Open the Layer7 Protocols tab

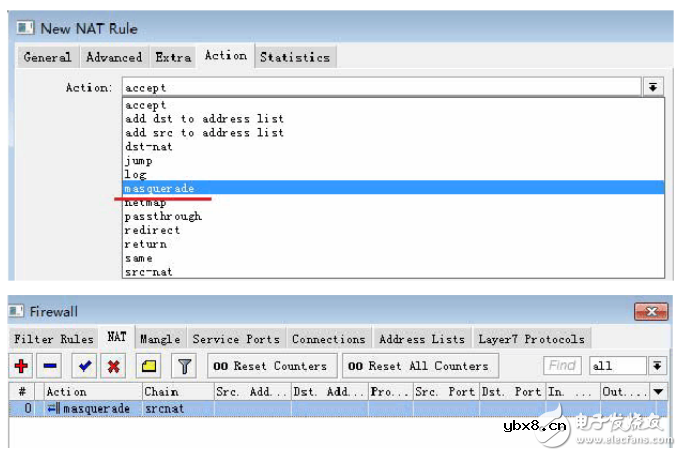[x=530, y=339]
